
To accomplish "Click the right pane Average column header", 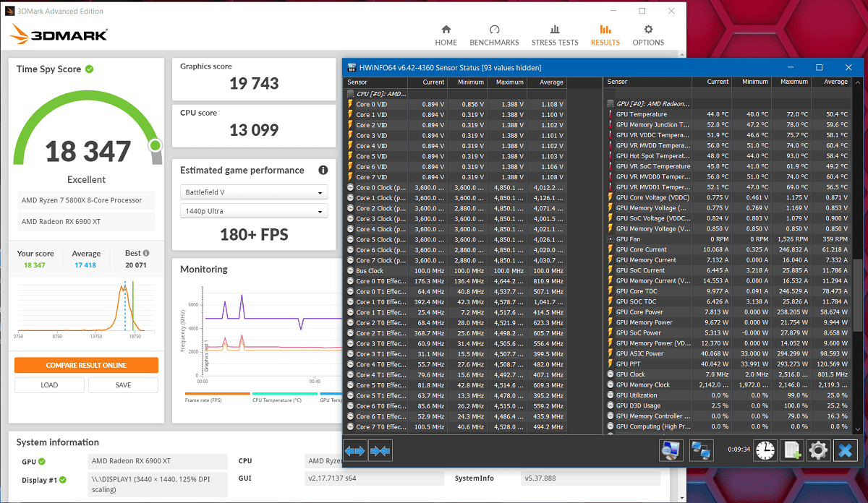I will [x=830, y=82].
